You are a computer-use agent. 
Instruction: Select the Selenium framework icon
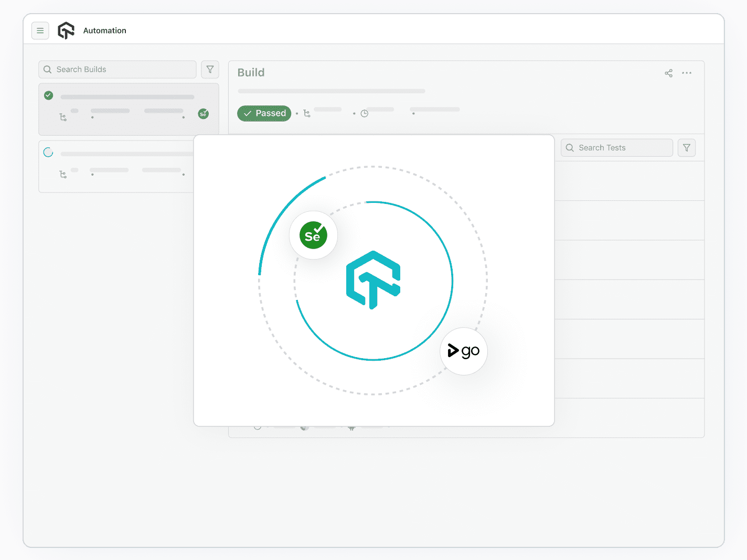click(313, 235)
